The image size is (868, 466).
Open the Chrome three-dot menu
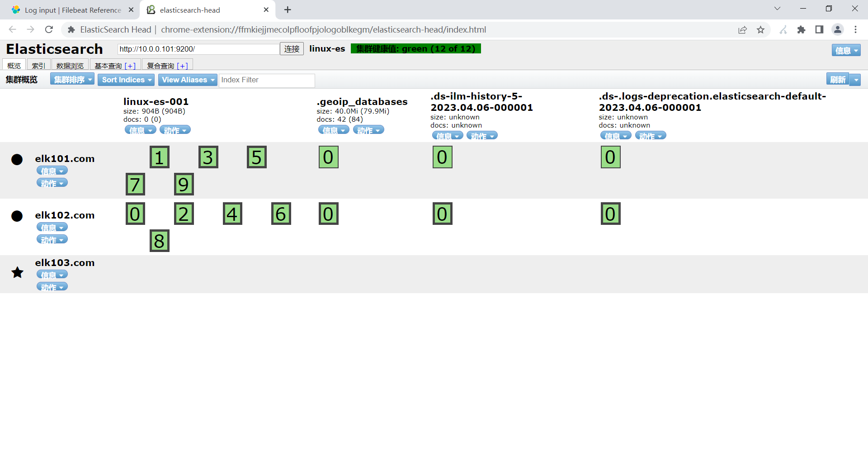tap(855, 29)
